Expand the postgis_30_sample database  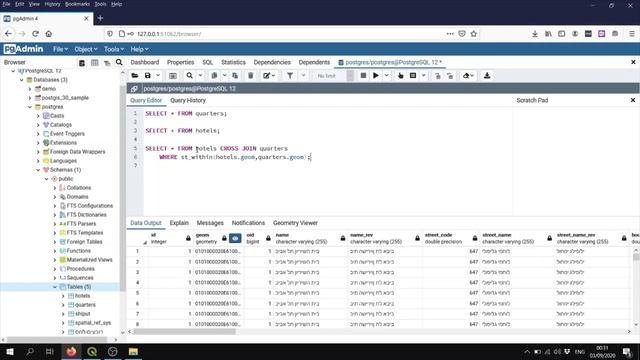30,98
